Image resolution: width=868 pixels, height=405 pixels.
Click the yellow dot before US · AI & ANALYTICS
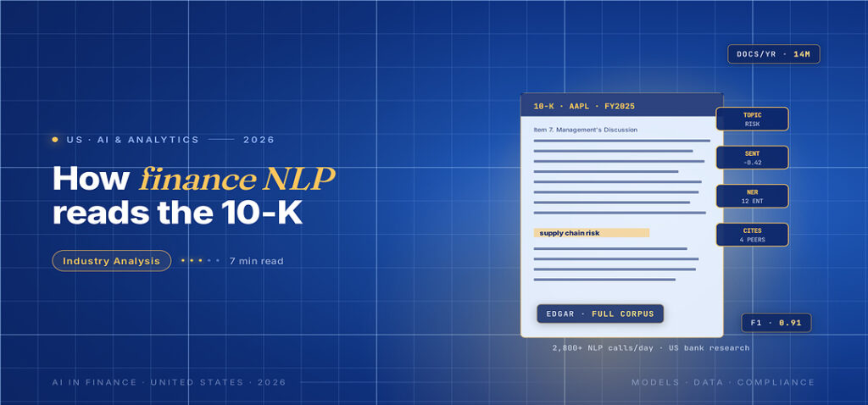(55, 140)
